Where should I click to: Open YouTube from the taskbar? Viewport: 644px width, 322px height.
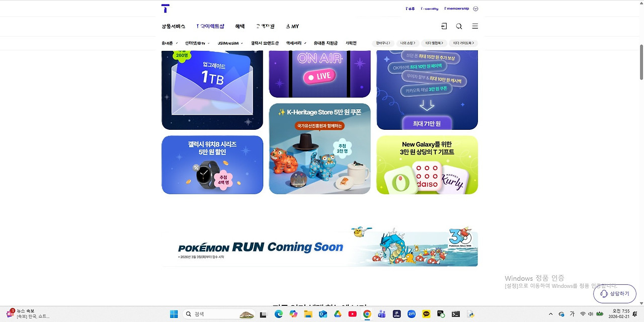pyautogui.click(x=353, y=314)
